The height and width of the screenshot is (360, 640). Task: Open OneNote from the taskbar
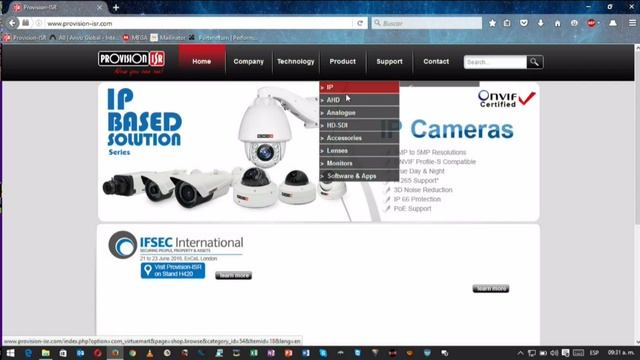click(x=271, y=353)
